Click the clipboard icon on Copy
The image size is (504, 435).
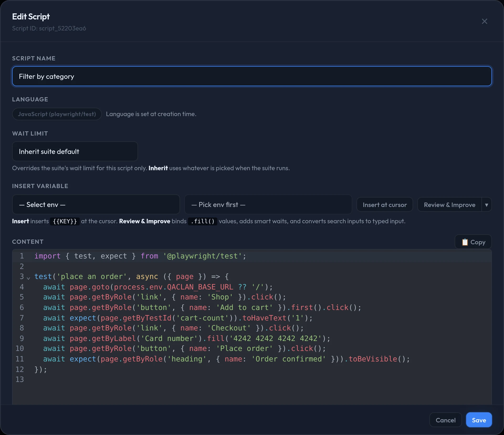tap(465, 242)
